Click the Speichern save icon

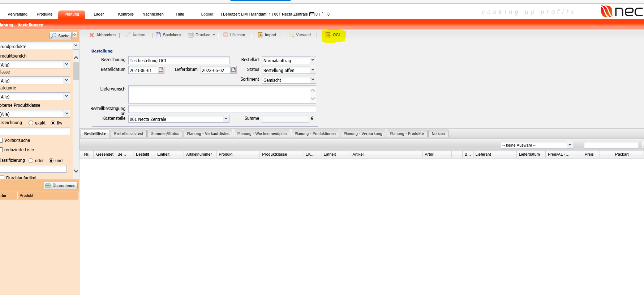pos(158,35)
